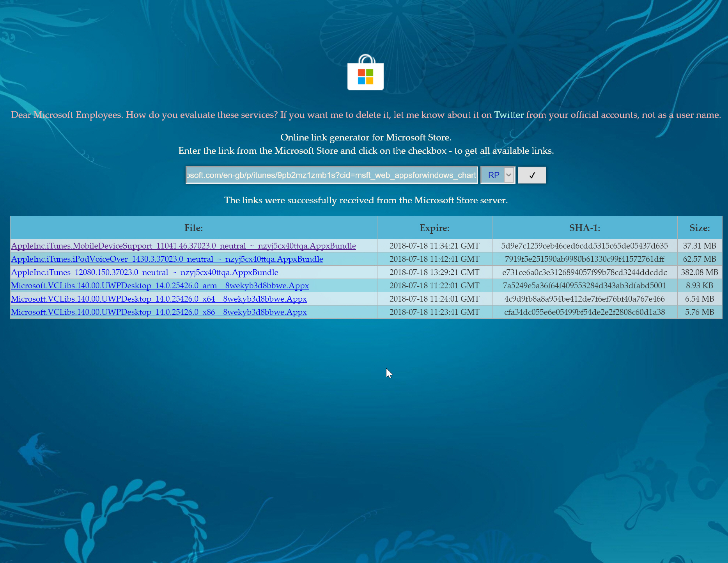728x563 pixels.
Task: Click the Microsoft Store shopping bag logo
Action: click(x=365, y=72)
